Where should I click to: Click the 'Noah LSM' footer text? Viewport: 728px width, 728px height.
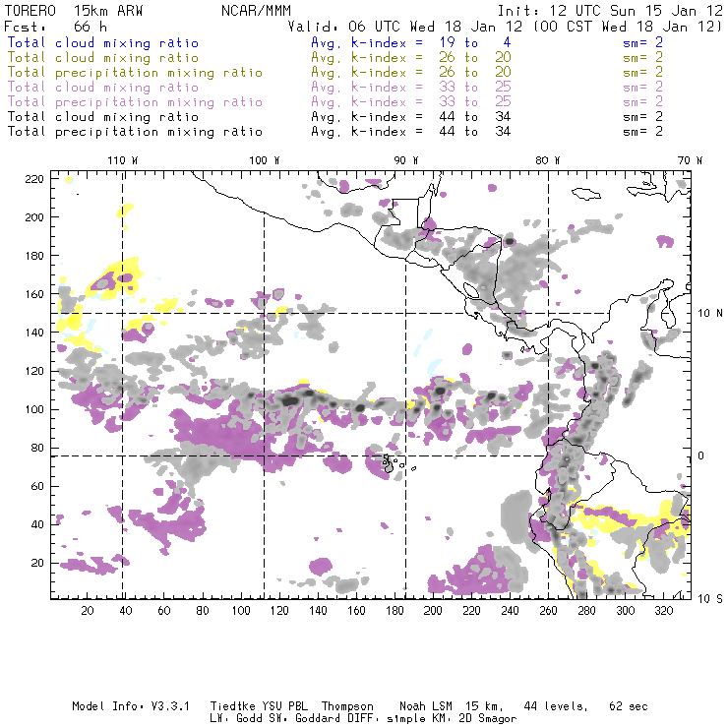click(426, 706)
